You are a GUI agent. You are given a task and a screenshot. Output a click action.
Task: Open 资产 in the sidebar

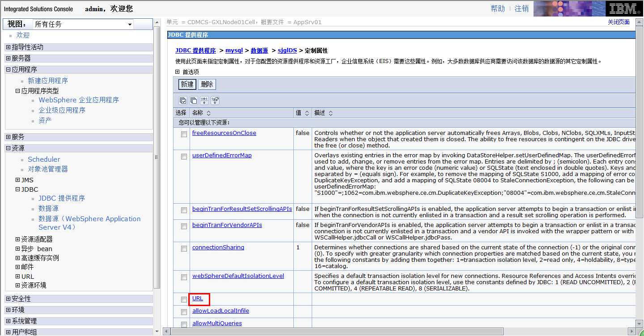(x=45, y=120)
